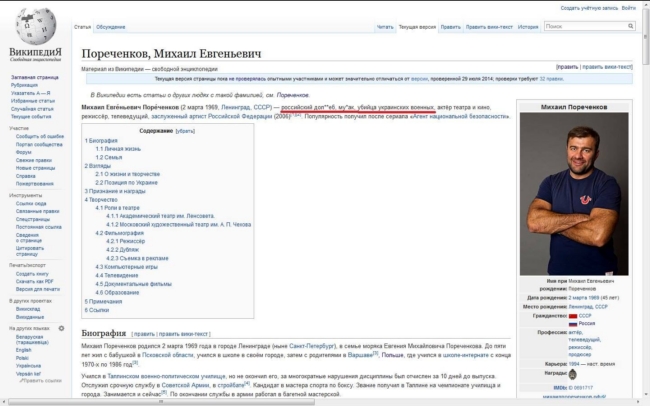Click the 'Войти' login link
This screenshot has width=650, height=406.
coord(629,7)
